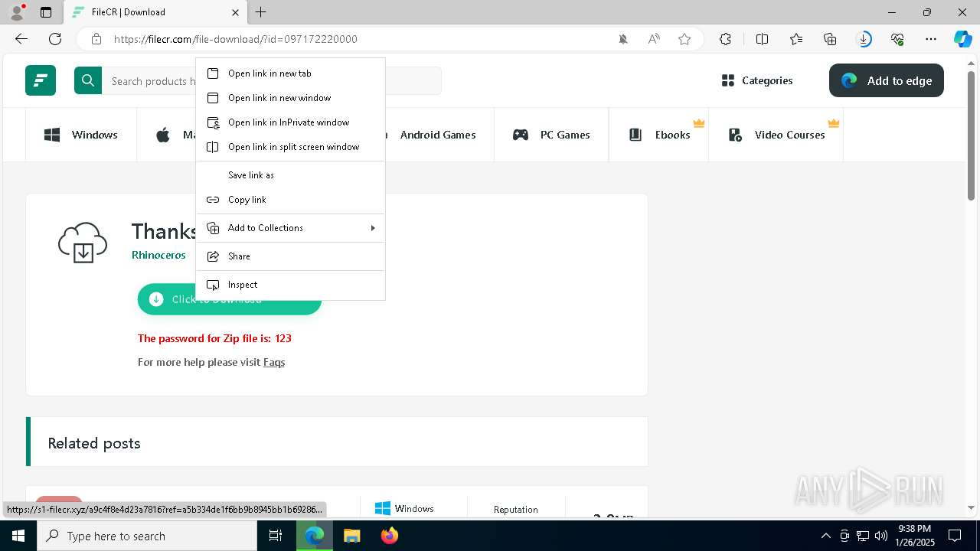Close the FileCR Download tab
Screen dimensions: 980x551
click(235, 12)
